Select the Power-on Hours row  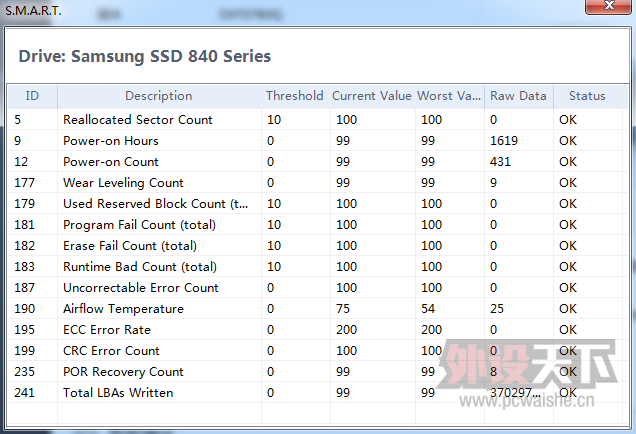(x=315, y=141)
